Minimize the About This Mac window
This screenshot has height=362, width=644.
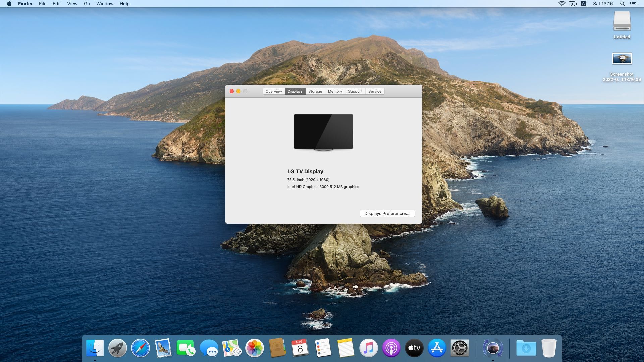(238, 91)
